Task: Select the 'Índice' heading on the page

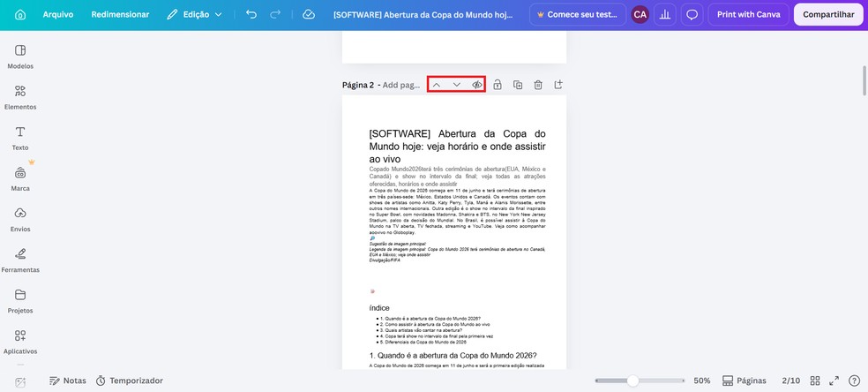Action: pos(379,308)
